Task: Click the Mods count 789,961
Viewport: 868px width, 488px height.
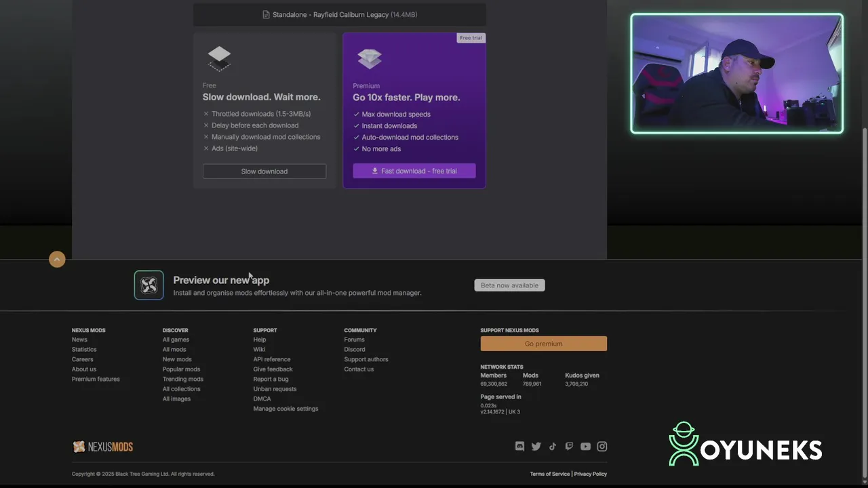Action: 532,384
